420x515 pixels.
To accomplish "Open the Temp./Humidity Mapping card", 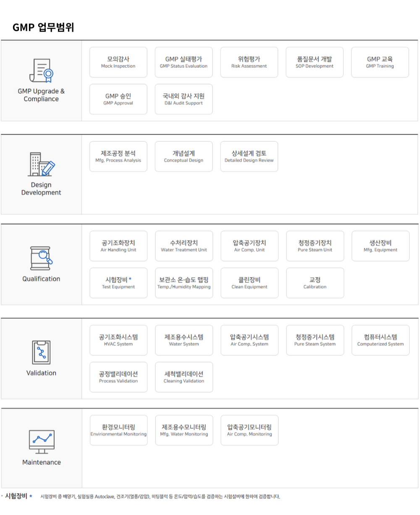I will (184, 283).
